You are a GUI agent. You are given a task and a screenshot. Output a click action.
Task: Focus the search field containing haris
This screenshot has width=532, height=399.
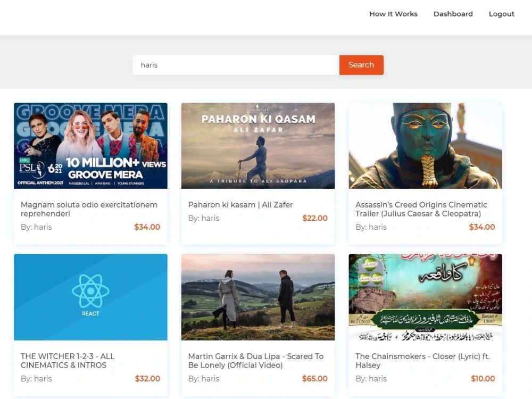pos(236,65)
